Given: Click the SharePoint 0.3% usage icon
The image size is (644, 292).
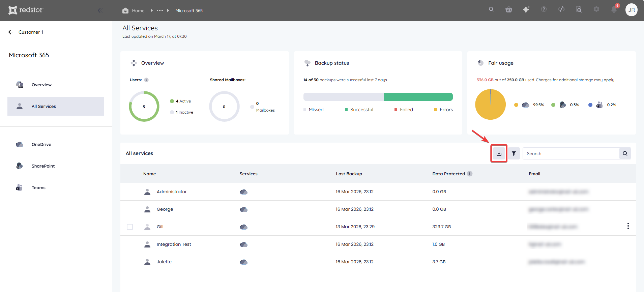Looking at the screenshot, I should coord(563,105).
